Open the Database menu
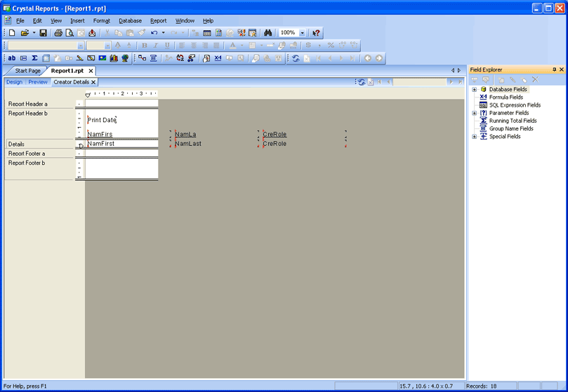Screen dimensions: 568x392 pos(130,21)
